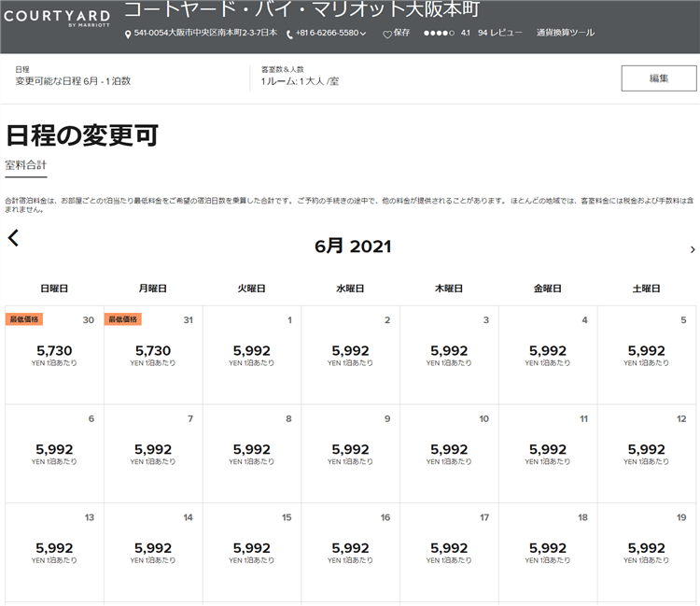This screenshot has height=606, width=700.
Task: Choose June 5 Saturday rate cell
Action: point(646,355)
